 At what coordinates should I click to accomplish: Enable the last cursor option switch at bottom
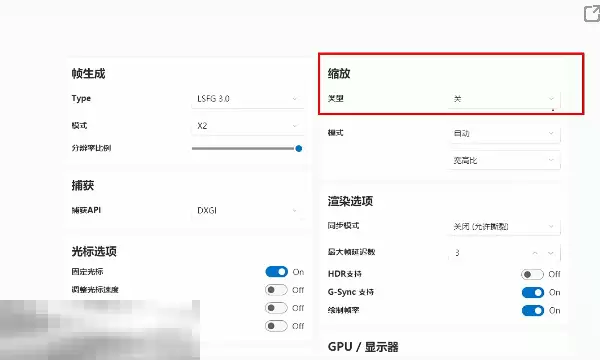(276, 326)
